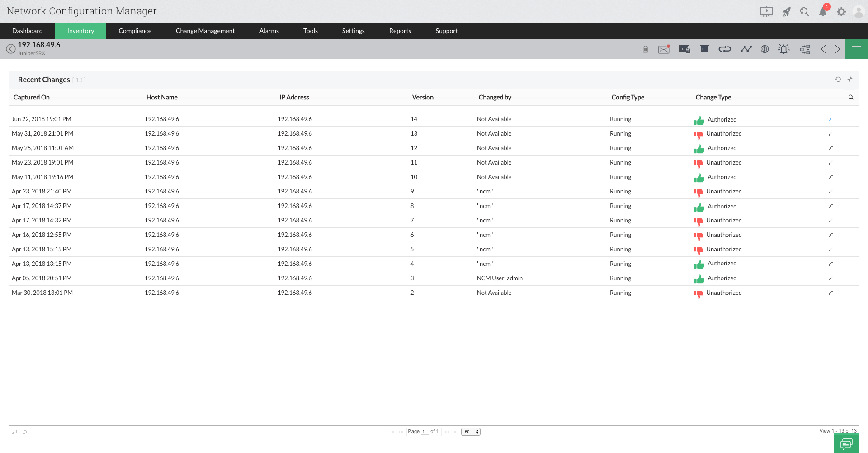This screenshot has width=868, height=453.
Task: Open the green hamburger menu panel
Action: [856, 49]
